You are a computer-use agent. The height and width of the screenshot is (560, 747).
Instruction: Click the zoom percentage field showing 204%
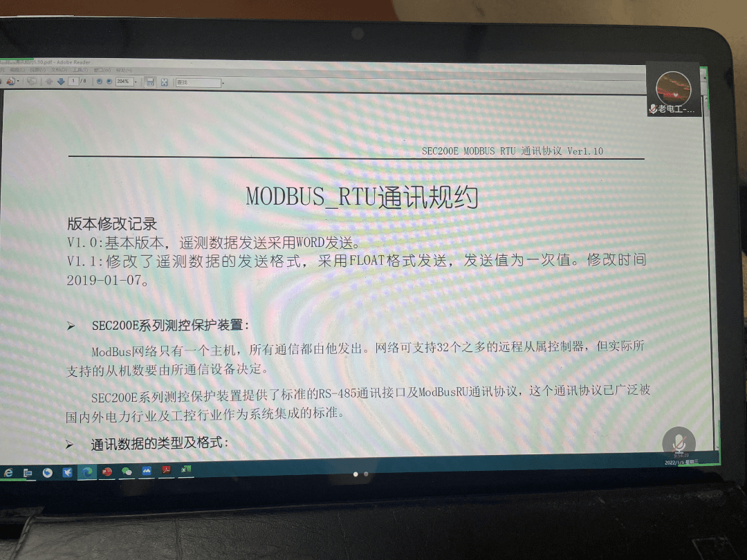coord(124,82)
